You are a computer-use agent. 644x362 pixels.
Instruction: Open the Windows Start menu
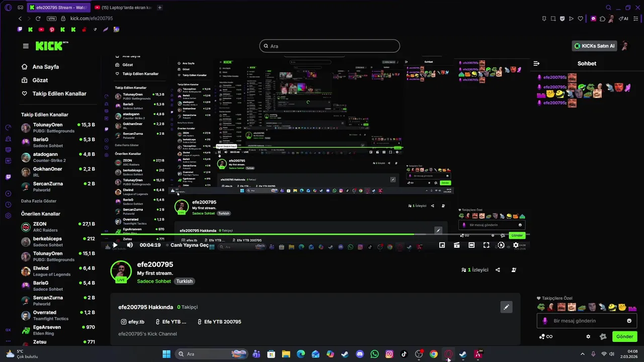[x=167, y=354]
